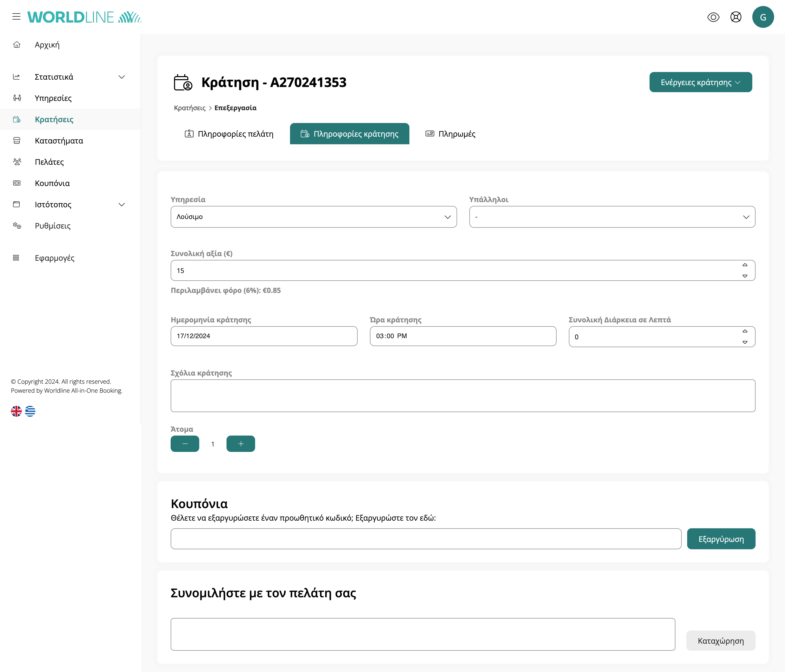Open the help lifebuoy icon

[x=735, y=17]
